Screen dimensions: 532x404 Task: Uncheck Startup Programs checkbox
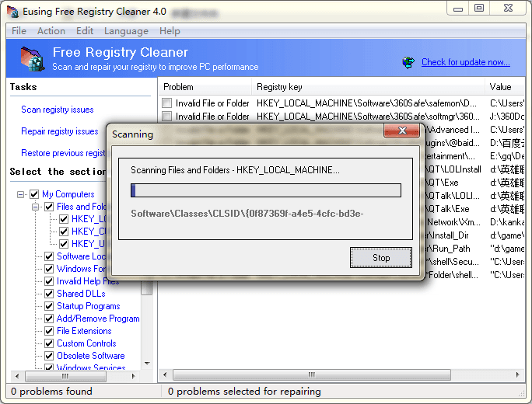(49, 306)
